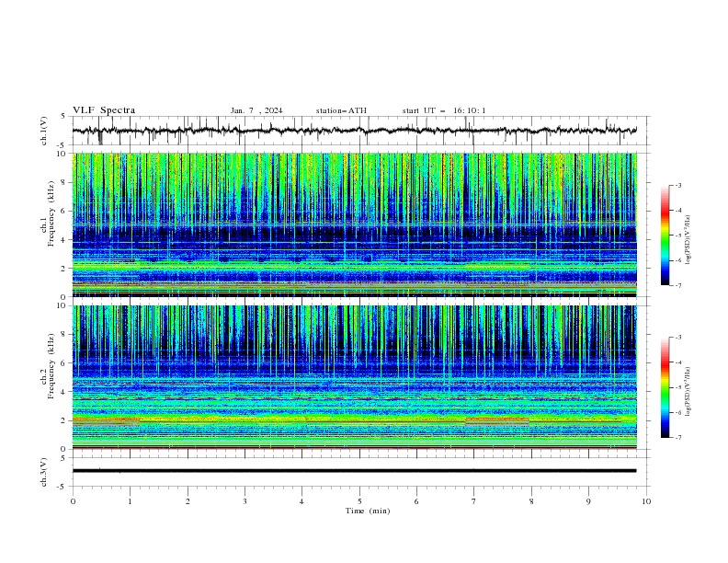Viewport: 728px width, 563px height.
Task: Click the ch.3 flat black waveform trace
Action: click(354, 471)
